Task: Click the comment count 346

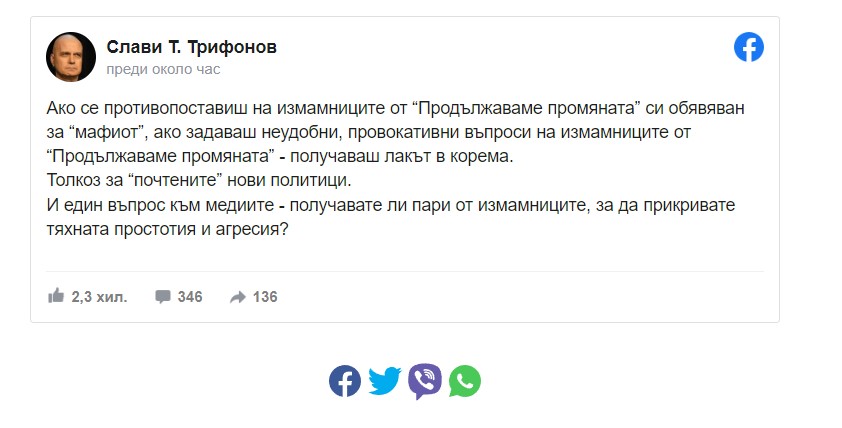Action: (190, 297)
